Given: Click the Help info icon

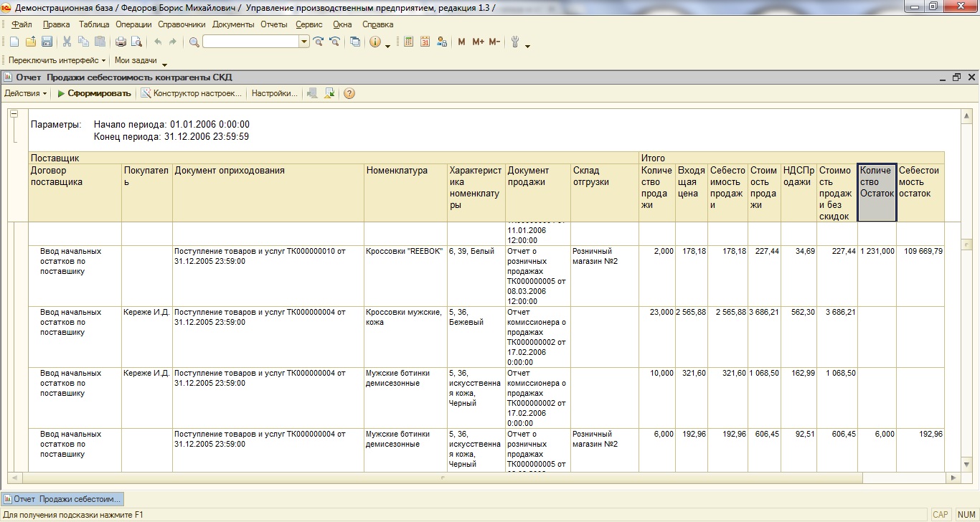Looking at the screenshot, I should pos(375,42).
